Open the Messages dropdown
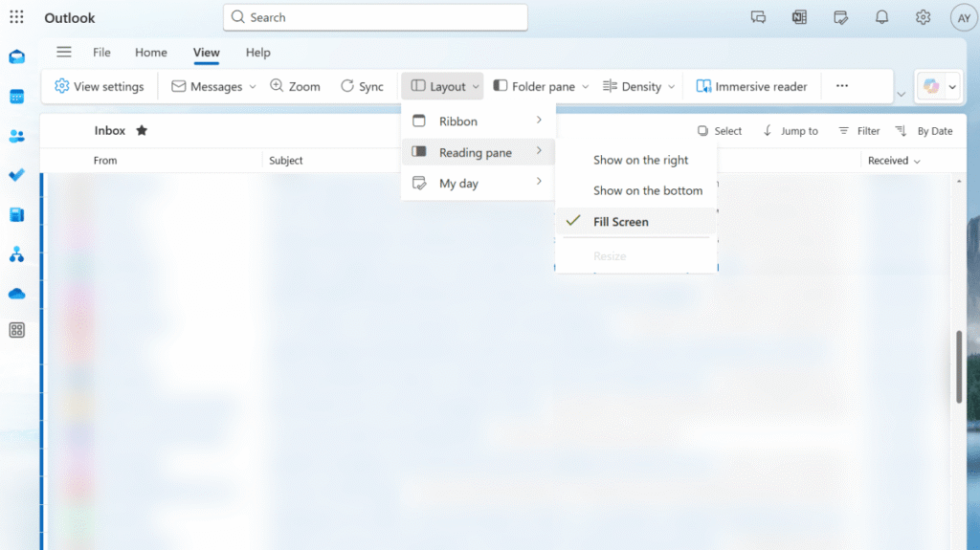980x550 pixels. (213, 86)
